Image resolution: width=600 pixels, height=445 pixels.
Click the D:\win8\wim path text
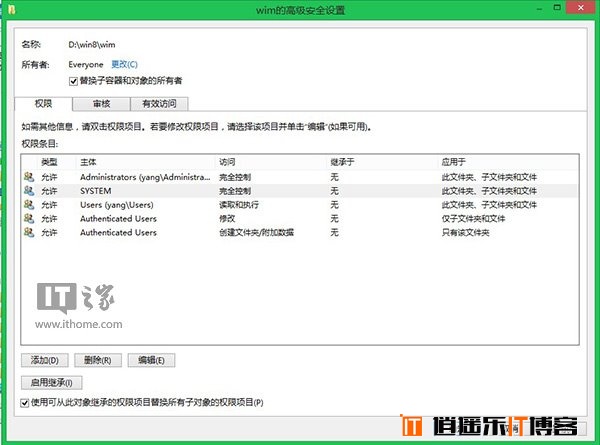[x=92, y=45]
